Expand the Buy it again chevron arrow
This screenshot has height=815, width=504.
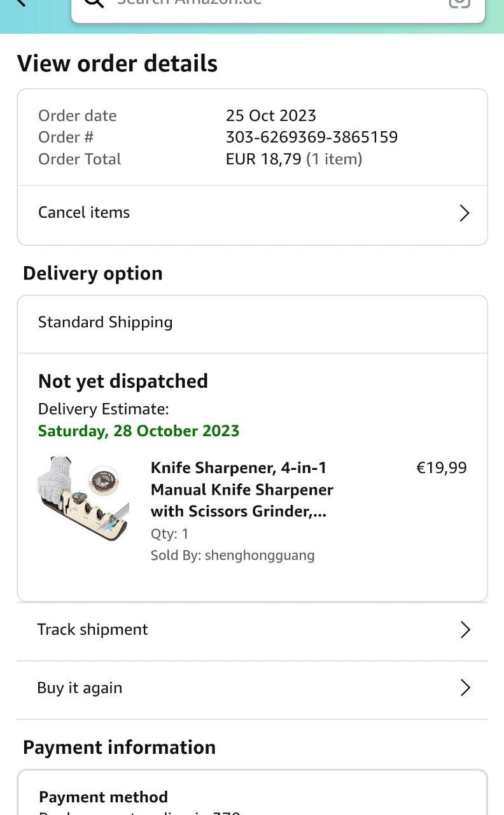pos(465,688)
